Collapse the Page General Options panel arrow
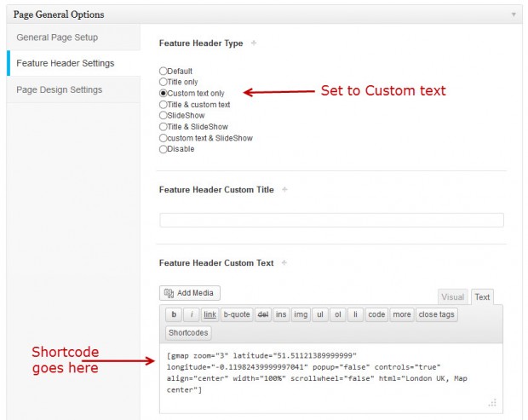 point(514,14)
